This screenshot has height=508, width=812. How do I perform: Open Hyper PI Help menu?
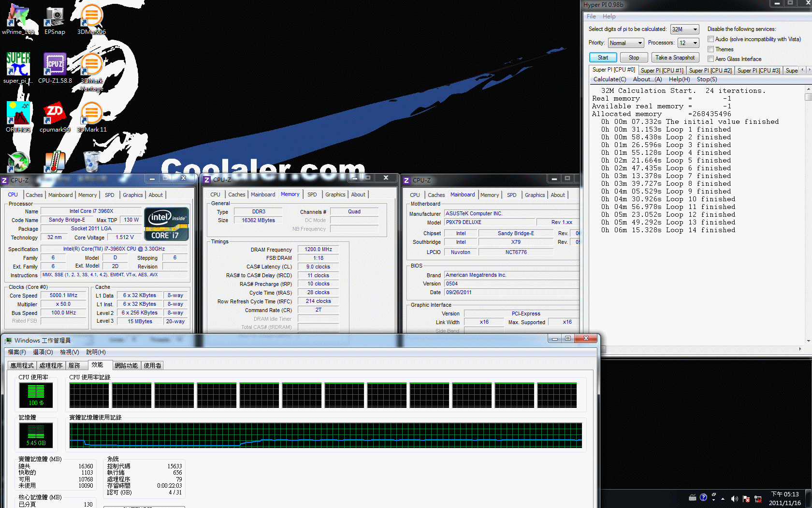609,16
